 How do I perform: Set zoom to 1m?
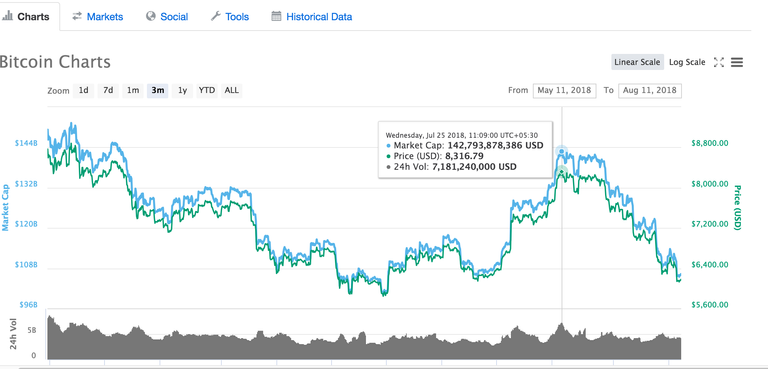click(133, 90)
